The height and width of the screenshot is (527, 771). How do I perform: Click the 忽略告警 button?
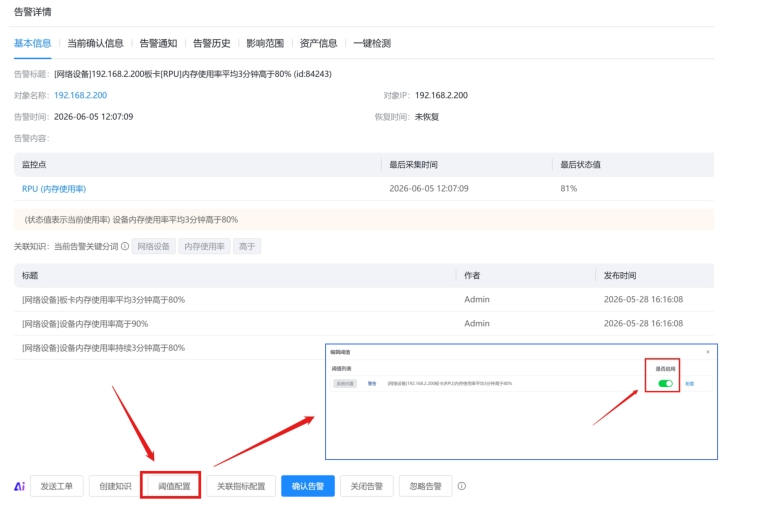425,486
